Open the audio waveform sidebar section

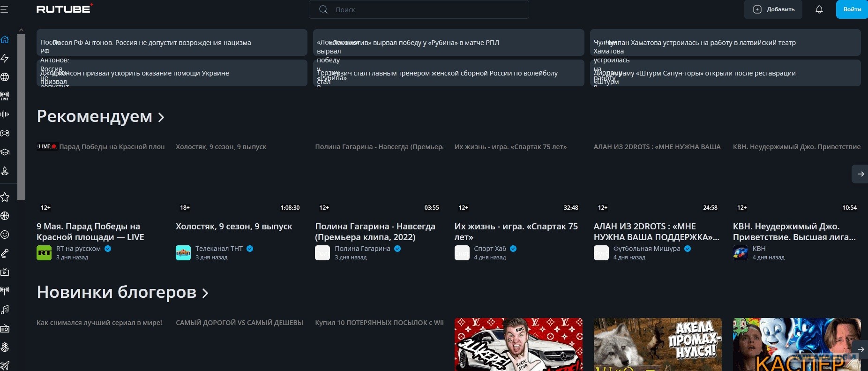tap(5, 114)
